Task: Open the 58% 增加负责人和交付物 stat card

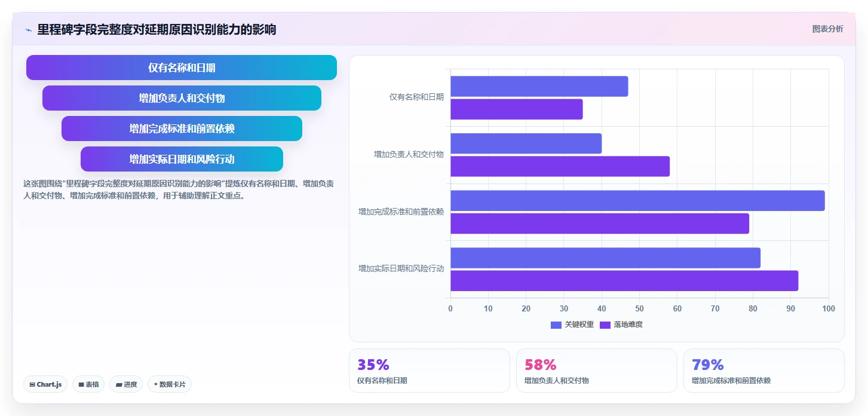Action: coord(597,371)
